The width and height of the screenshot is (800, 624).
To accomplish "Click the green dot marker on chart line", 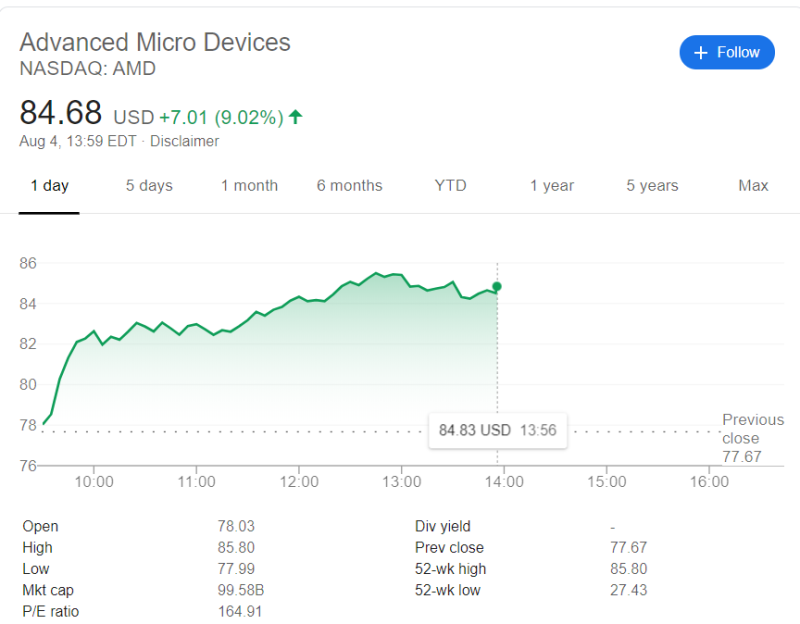I will pos(497,287).
